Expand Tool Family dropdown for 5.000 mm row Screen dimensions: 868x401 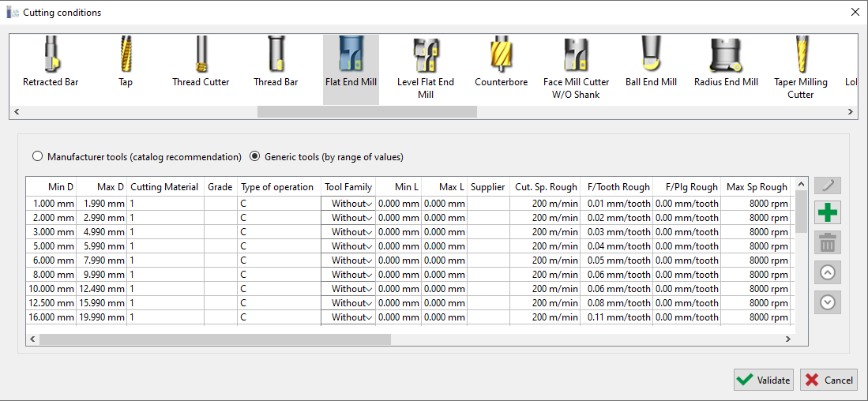point(368,246)
